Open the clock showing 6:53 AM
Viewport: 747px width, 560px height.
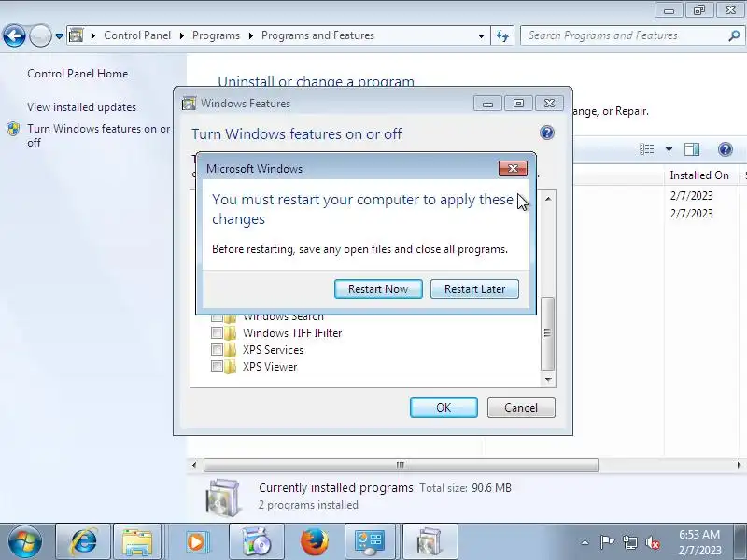click(x=699, y=542)
